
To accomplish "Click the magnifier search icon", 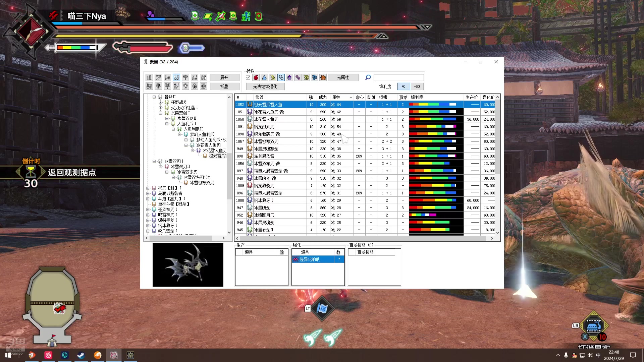I will point(368,77).
